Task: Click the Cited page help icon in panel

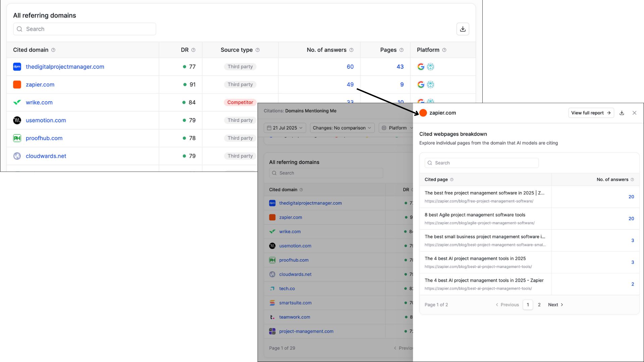Action: point(451,180)
